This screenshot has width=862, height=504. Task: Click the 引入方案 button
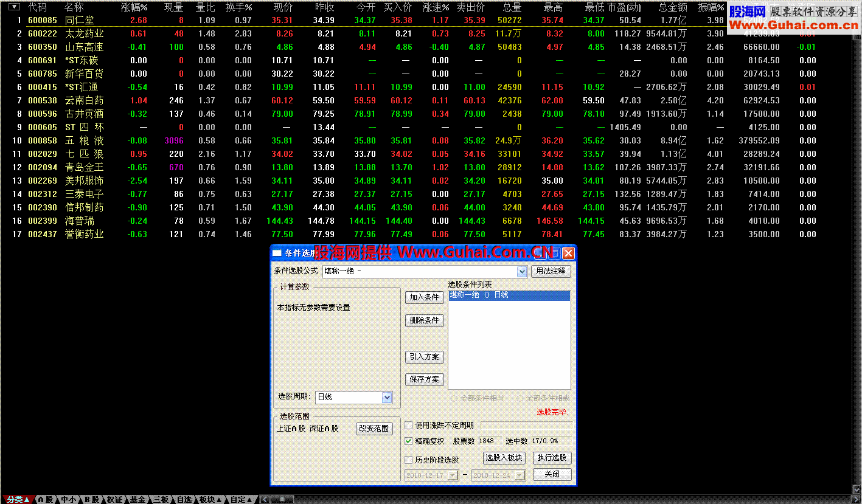425,357
